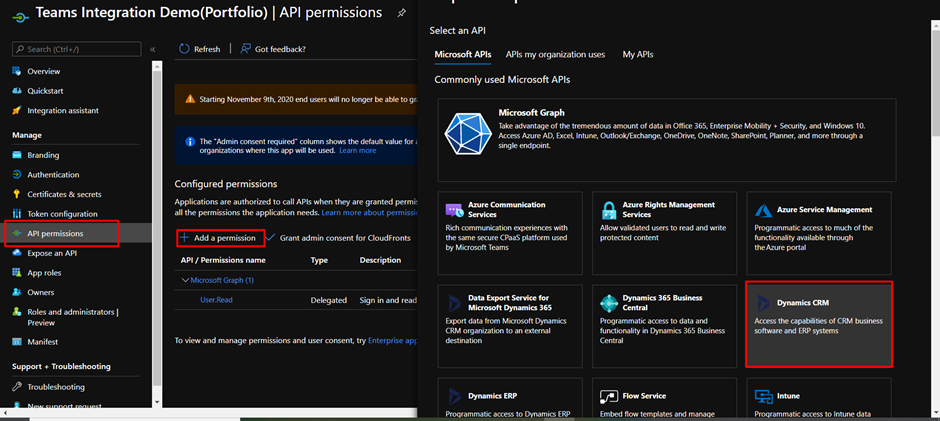Viewport: 940px width, 421px height.
Task: Click Add a permission button
Action: pos(221,238)
